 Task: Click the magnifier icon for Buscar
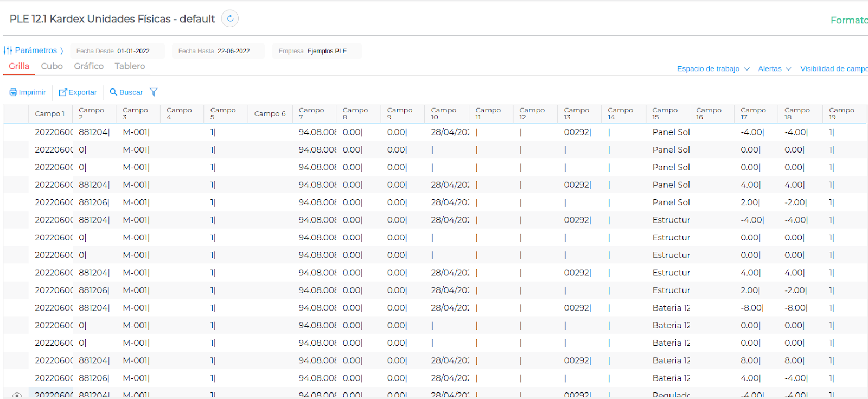[113, 92]
